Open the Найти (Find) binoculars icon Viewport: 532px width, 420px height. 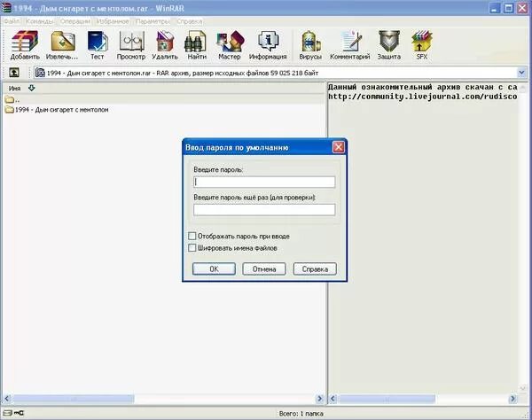[197, 45]
